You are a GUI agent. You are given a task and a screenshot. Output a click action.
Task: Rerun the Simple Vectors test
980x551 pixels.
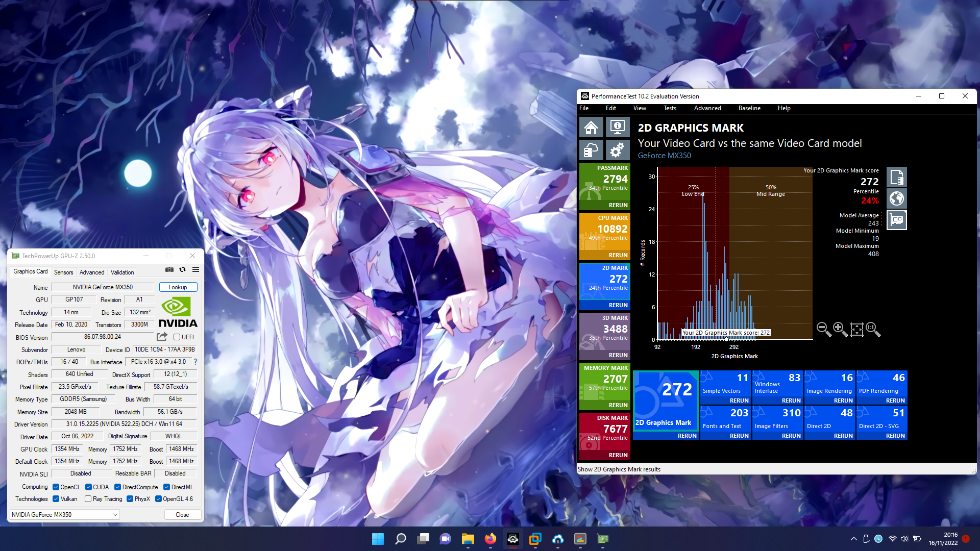pyautogui.click(x=739, y=400)
